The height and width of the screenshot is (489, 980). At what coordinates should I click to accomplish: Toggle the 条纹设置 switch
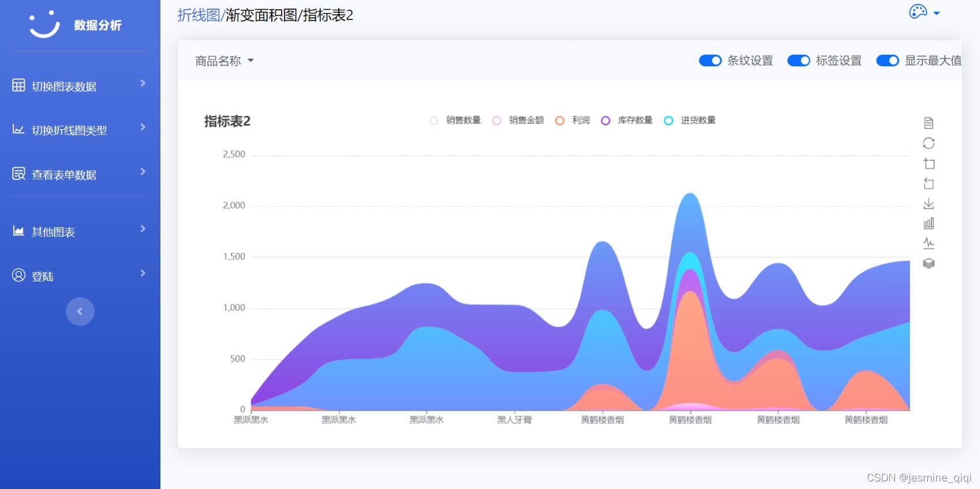tap(710, 61)
